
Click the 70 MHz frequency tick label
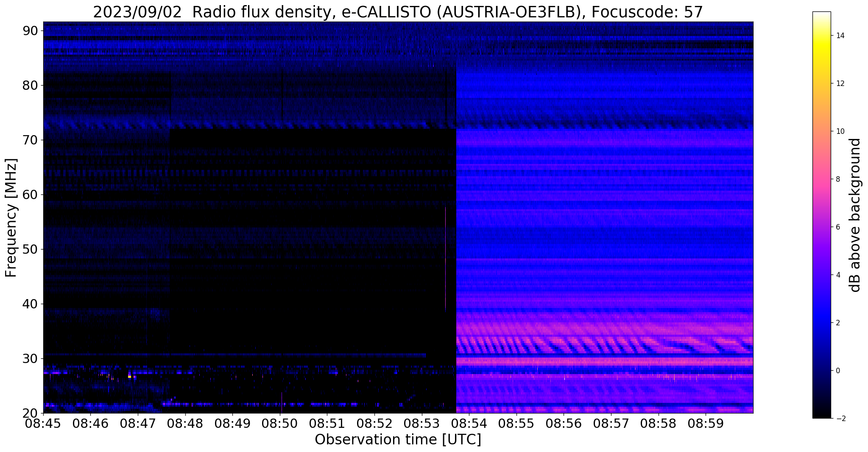pos(31,140)
